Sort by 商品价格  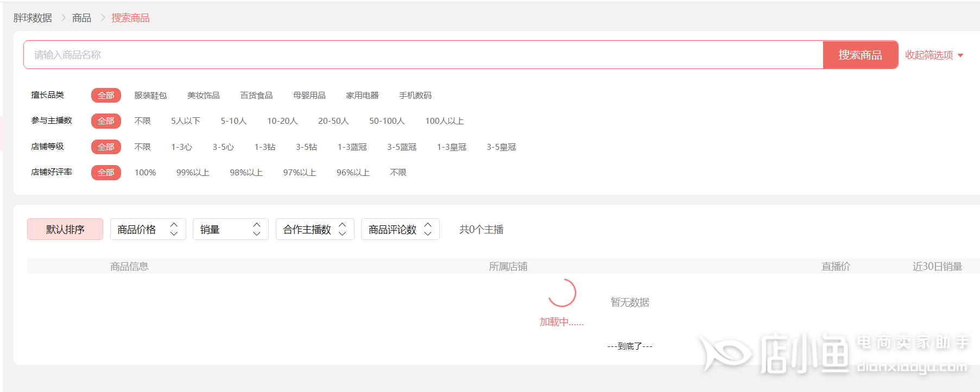coord(148,229)
